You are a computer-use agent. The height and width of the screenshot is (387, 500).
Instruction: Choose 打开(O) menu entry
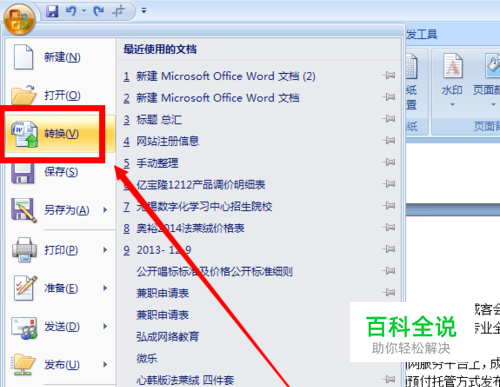tap(61, 95)
